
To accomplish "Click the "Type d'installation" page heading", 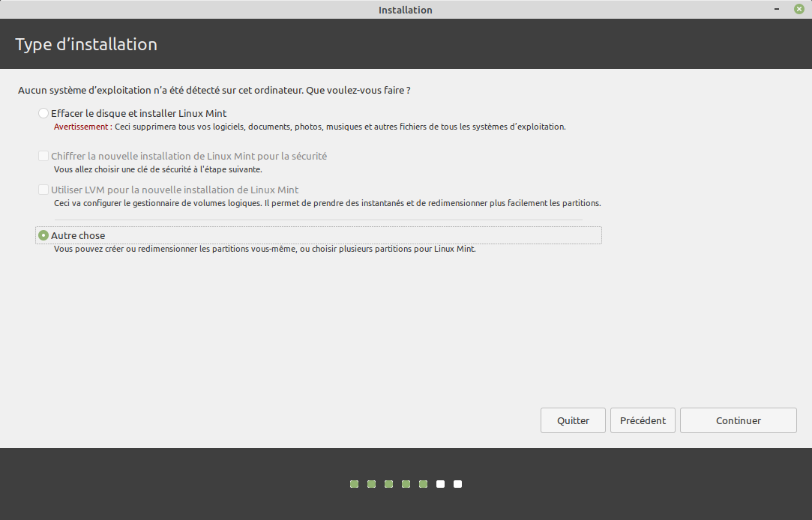I will tap(86, 44).
